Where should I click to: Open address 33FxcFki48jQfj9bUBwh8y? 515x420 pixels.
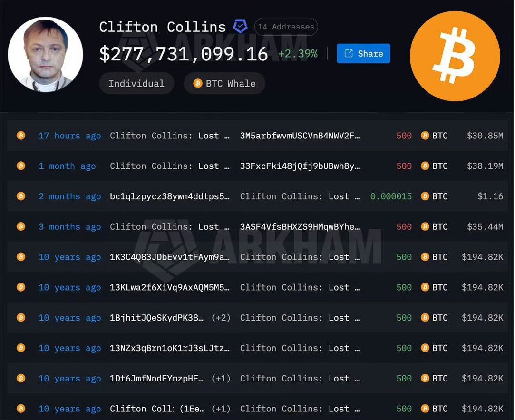coord(300,166)
